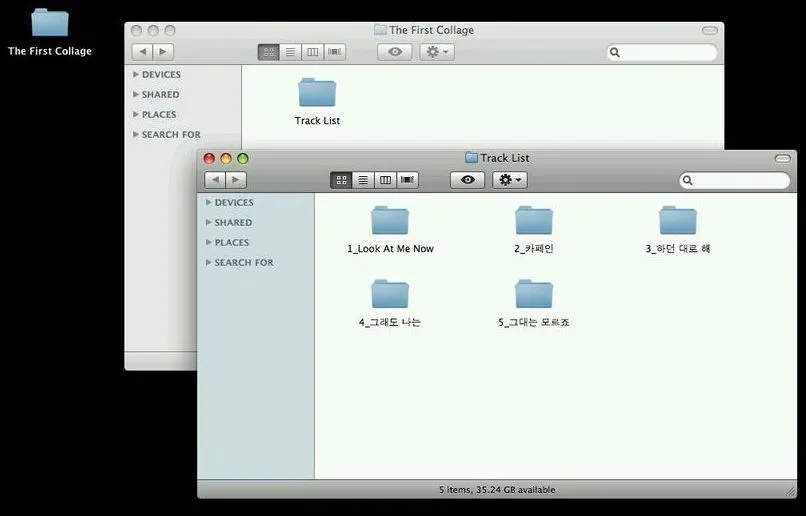
Task: Click Quick Look eye button in Track List window
Action: click(468, 180)
